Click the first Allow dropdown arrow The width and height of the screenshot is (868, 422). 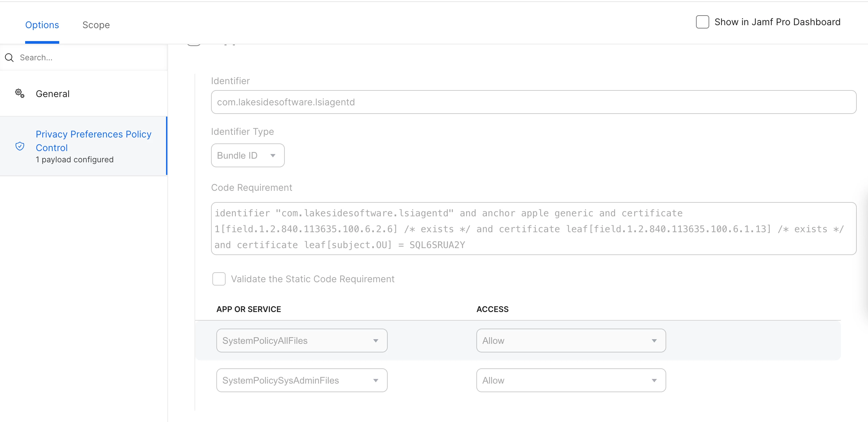tap(654, 341)
